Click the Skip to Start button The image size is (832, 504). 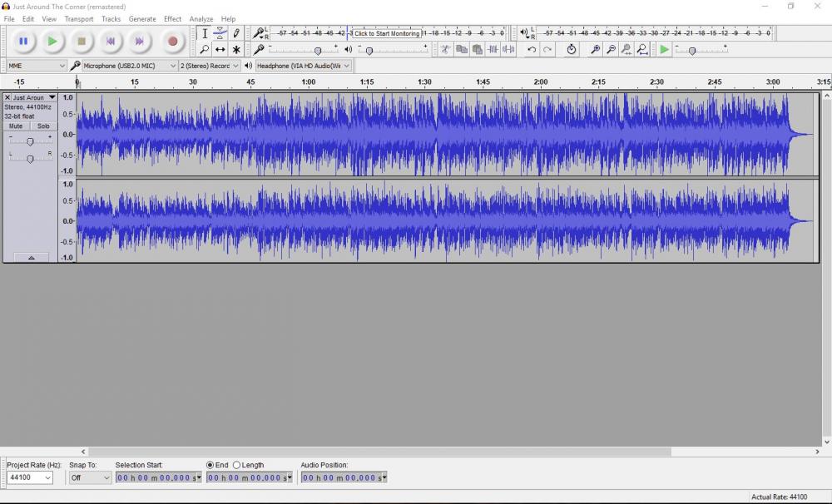[110, 41]
